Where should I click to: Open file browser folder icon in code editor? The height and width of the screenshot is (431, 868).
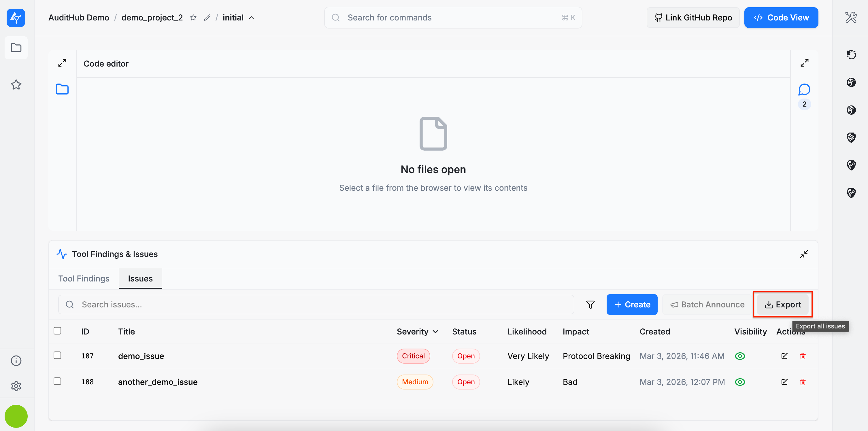tap(62, 89)
